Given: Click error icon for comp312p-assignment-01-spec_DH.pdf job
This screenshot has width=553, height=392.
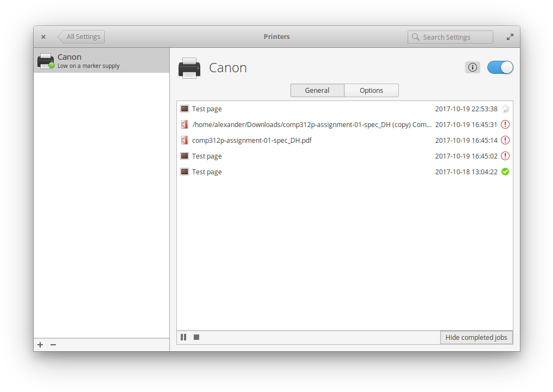Looking at the screenshot, I should coord(505,140).
